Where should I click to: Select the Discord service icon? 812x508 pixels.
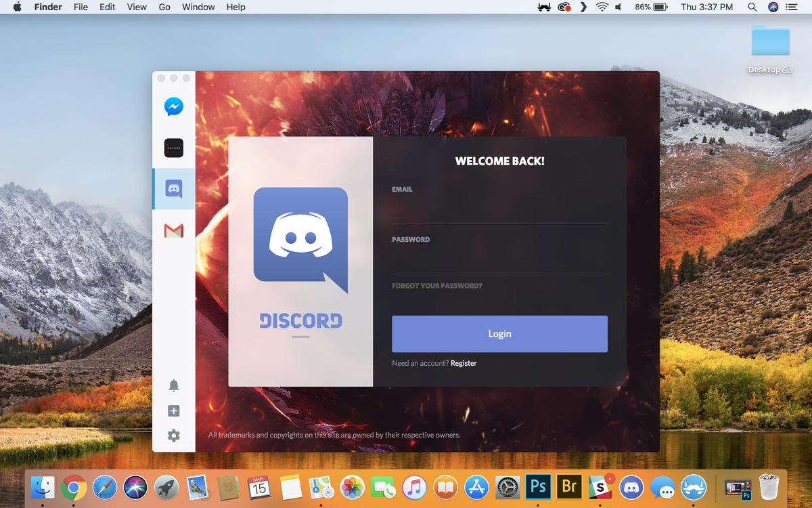pyautogui.click(x=174, y=190)
